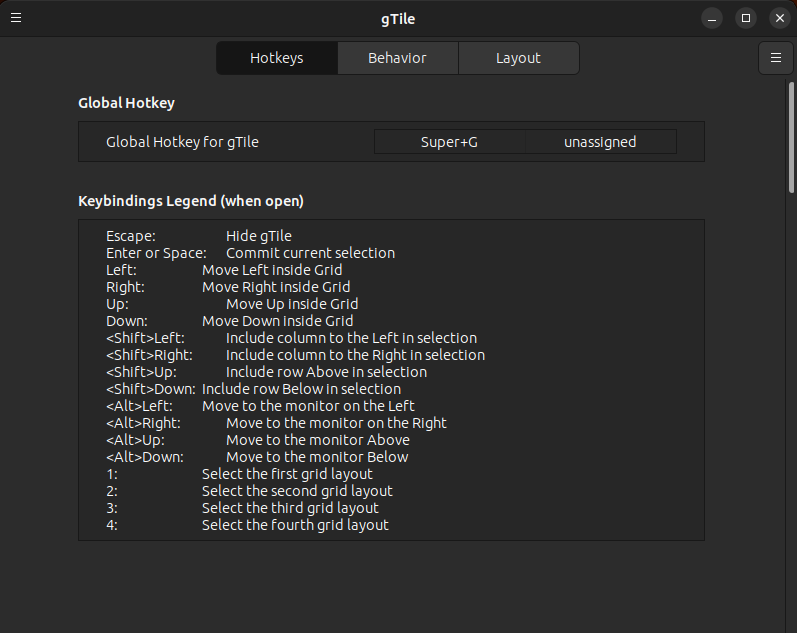Click the gTile window title text
797x633 pixels.
(398, 19)
